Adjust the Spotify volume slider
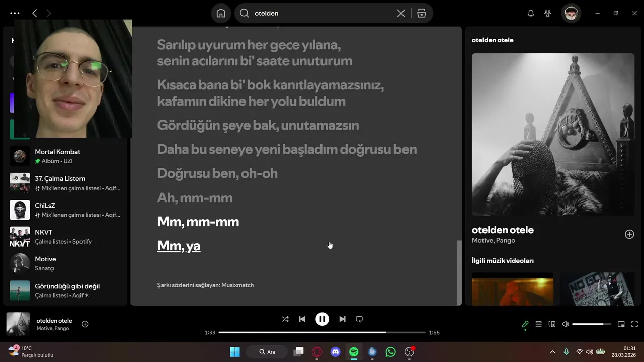 (x=591, y=324)
